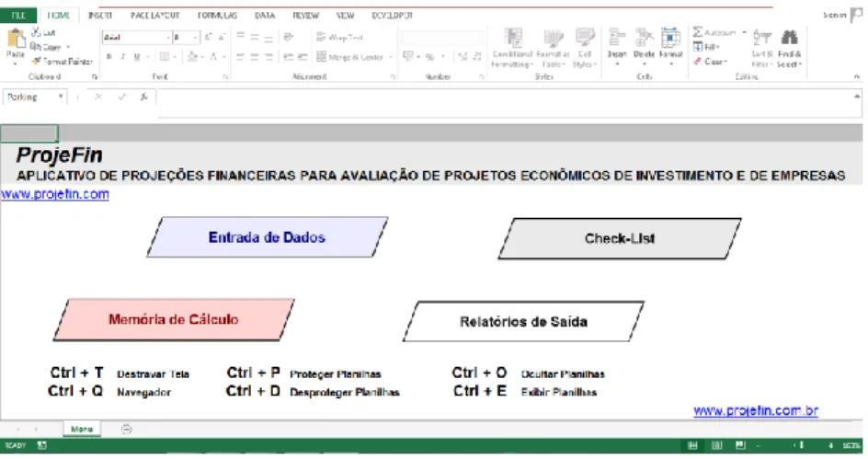Click the Entrada de Dados button
This screenshot has width=868, height=459.
pos(268,237)
